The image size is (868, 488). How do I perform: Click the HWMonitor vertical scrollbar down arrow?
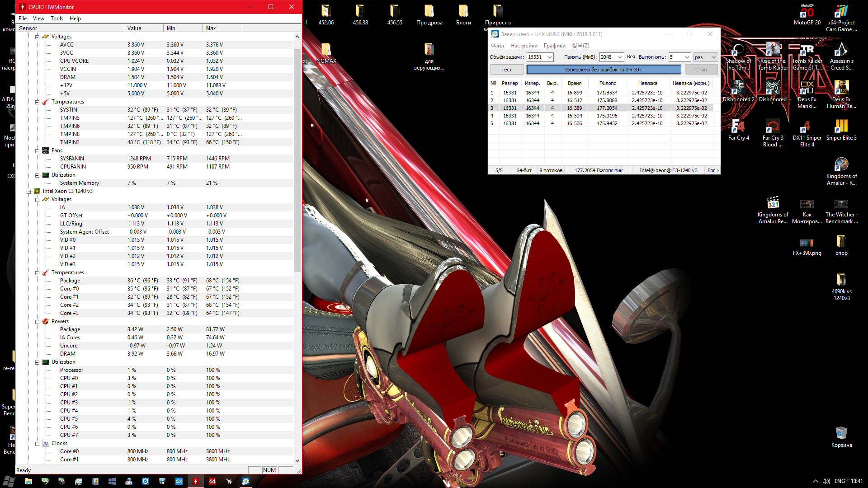[x=297, y=460]
